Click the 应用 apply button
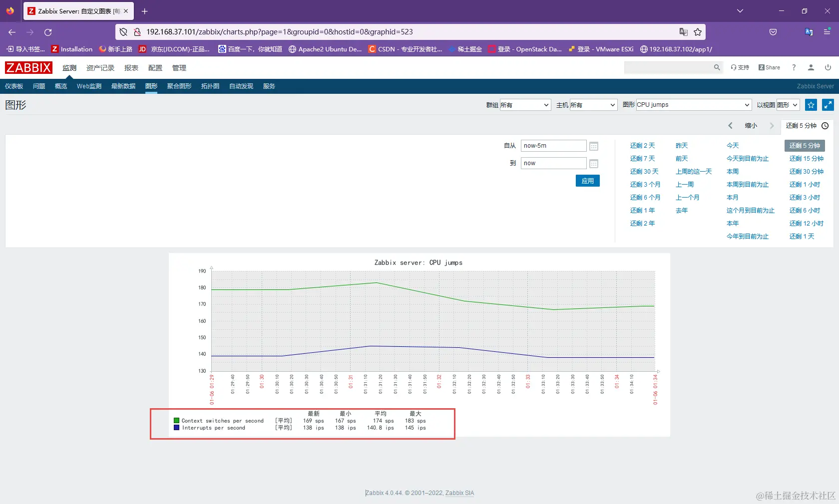The image size is (839, 504). pyautogui.click(x=588, y=181)
